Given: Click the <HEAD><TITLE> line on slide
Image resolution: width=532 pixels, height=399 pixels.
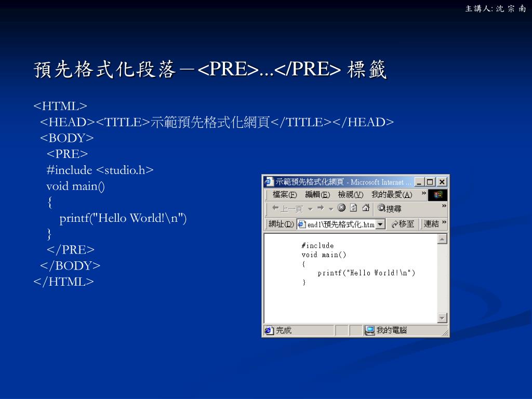Looking at the screenshot, I should click(x=217, y=122).
